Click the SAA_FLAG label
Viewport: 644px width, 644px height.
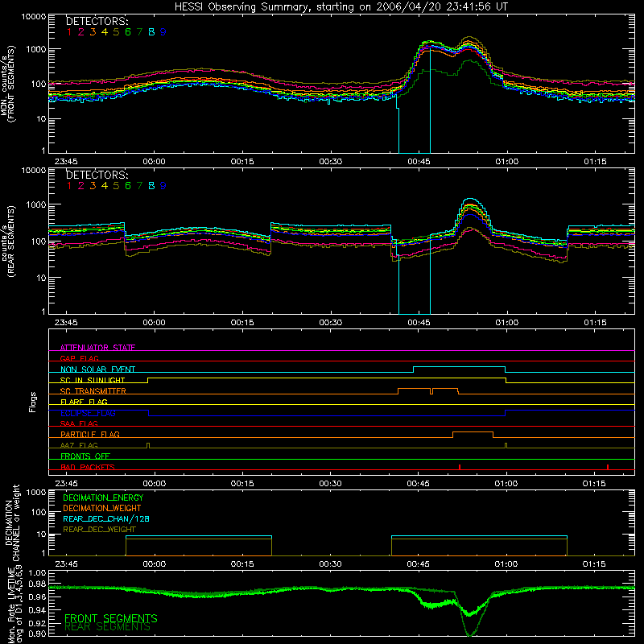[x=79, y=423]
